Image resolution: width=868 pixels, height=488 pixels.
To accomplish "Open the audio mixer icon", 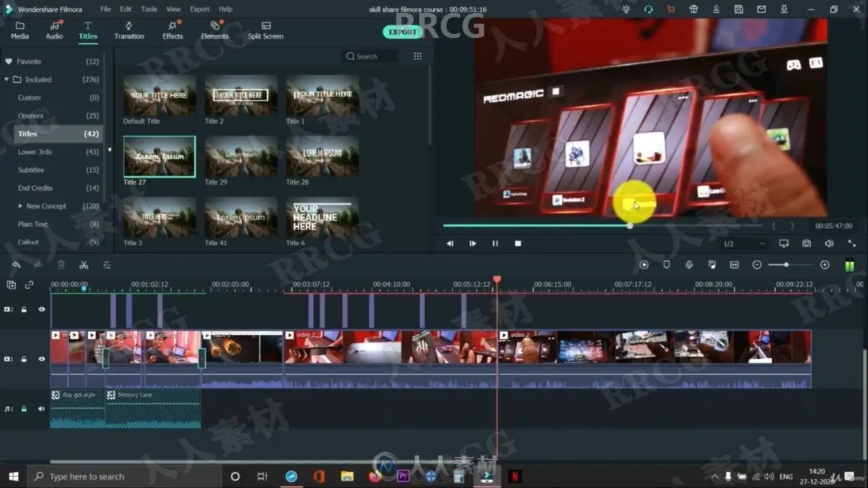I will (x=712, y=265).
